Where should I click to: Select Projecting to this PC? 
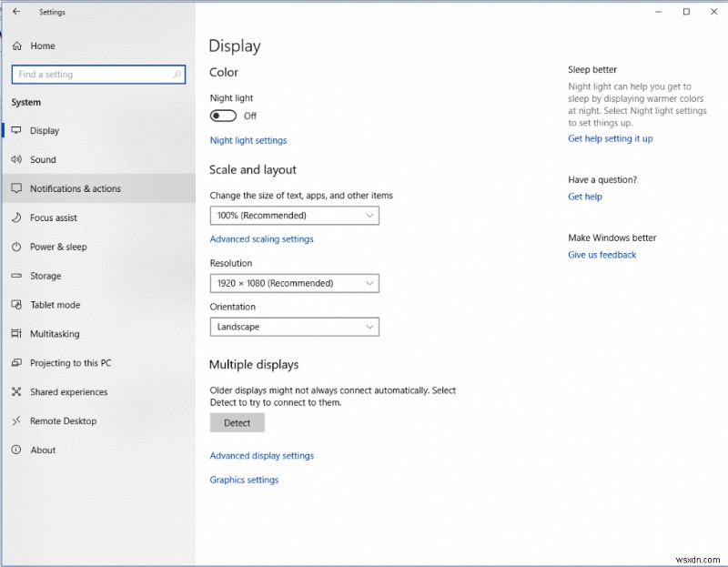tap(71, 363)
